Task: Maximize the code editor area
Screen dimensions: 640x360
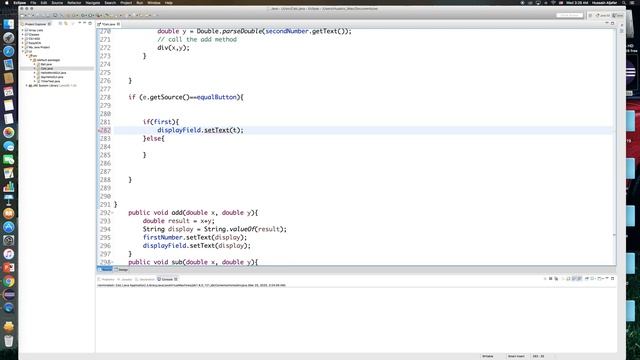Action: point(612,23)
